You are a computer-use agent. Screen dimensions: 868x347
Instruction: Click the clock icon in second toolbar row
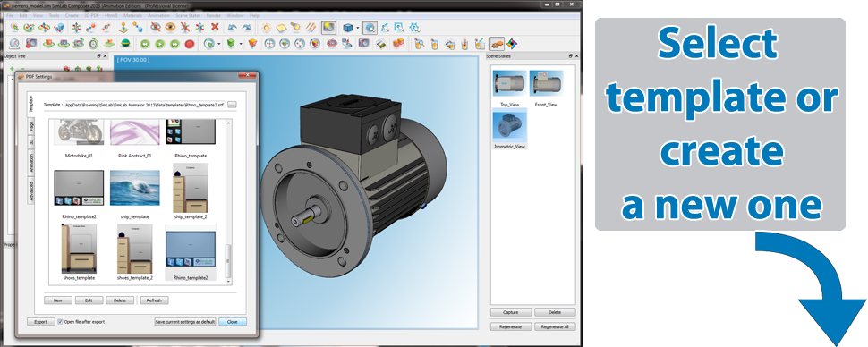click(x=15, y=43)
